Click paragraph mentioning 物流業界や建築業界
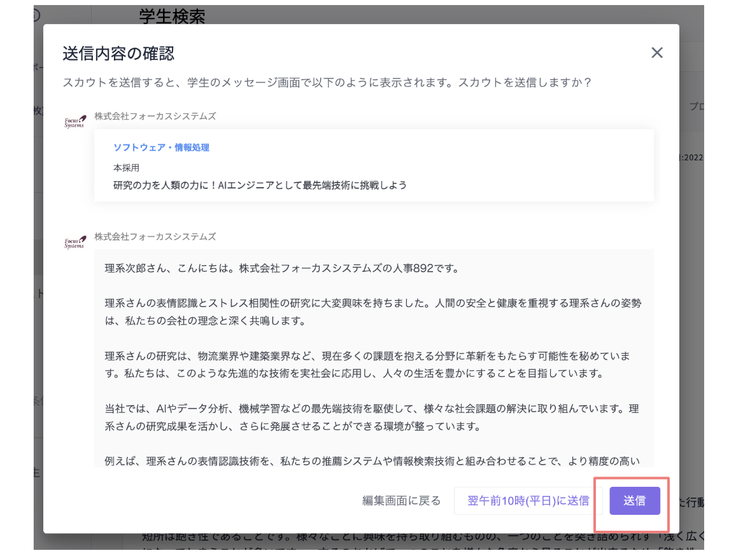 click(373, 363)
